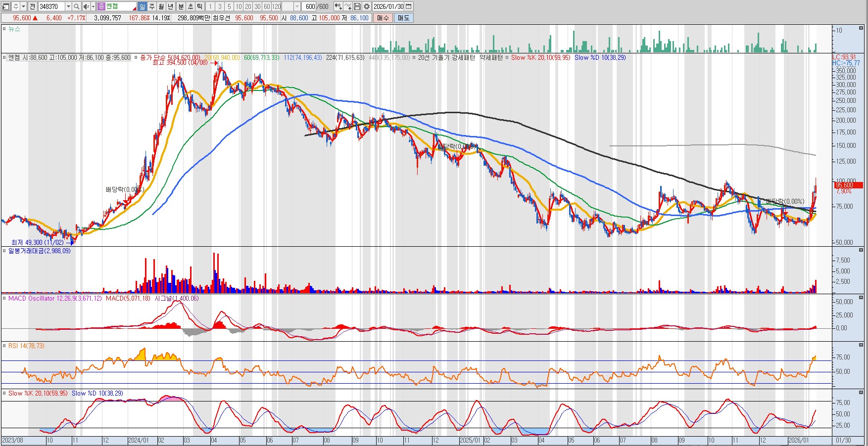Switch to 월 monthly chart period
Screen dimensions: 868x446
click(x=161, y=6)
